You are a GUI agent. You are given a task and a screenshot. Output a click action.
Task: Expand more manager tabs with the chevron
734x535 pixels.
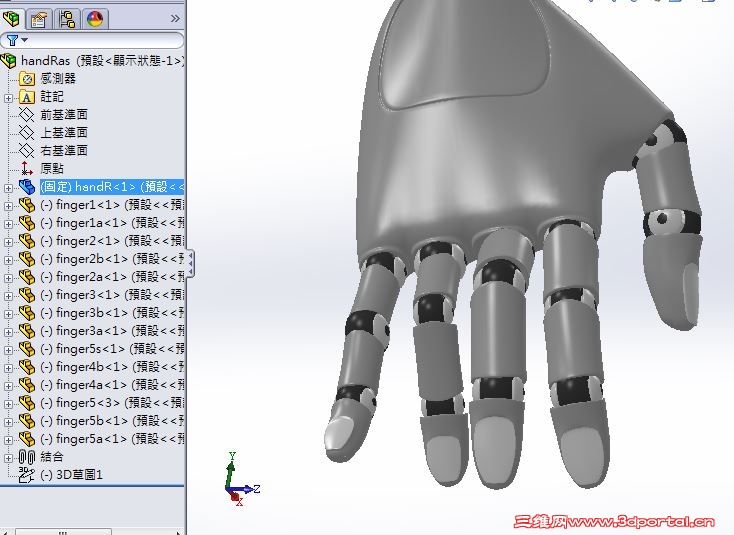click(175, 19)
